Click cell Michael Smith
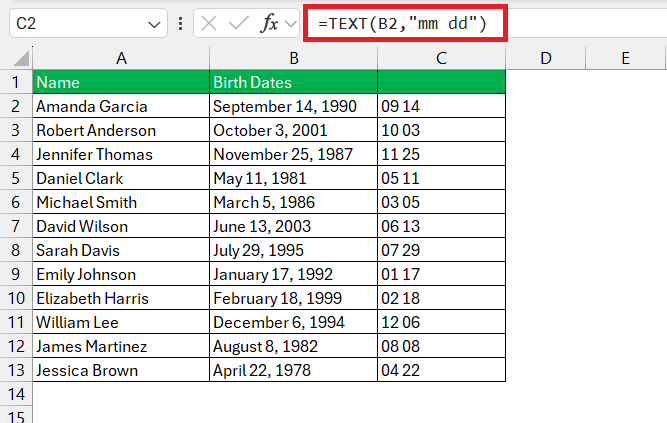 pos(121,202)
